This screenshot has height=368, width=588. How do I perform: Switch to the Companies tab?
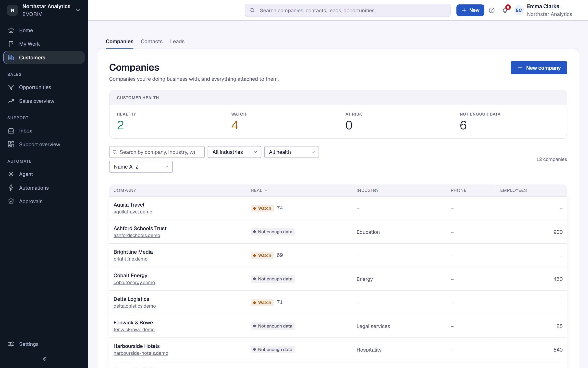pos(120,41)
